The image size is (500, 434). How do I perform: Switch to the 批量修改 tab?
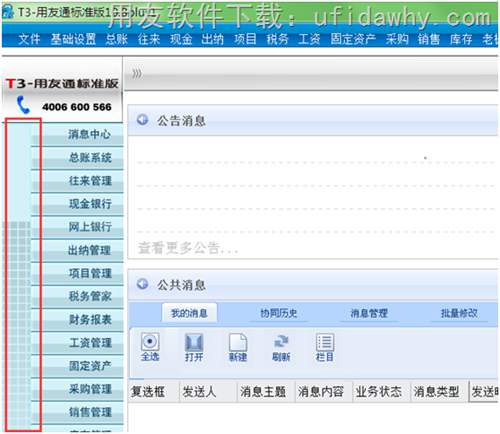pos(459,313)
